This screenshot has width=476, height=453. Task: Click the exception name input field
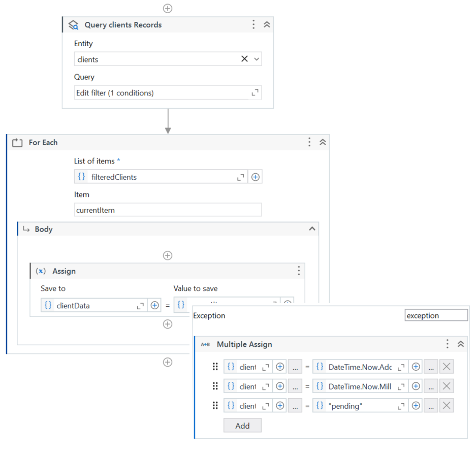[436, 315]
